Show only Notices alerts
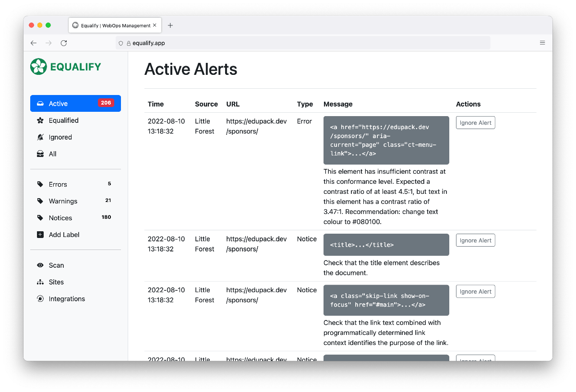This screenshot has width=576, height=392. tap(60, 217)
